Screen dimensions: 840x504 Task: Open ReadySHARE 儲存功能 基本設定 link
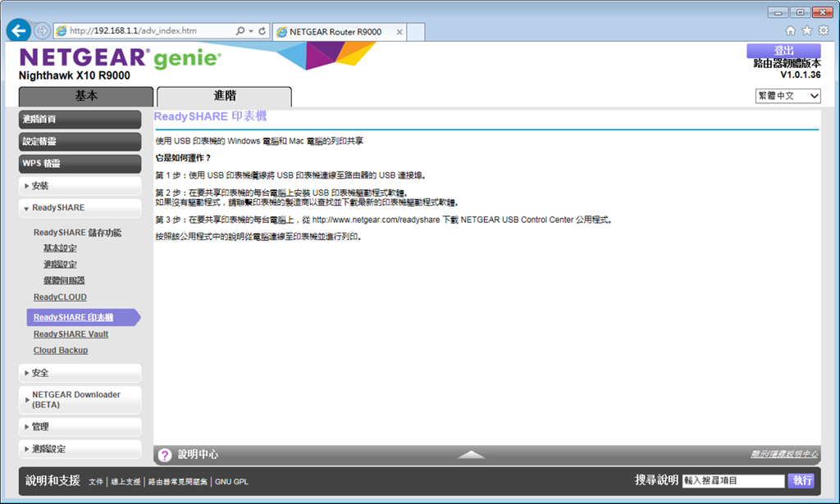click(60, 248)
